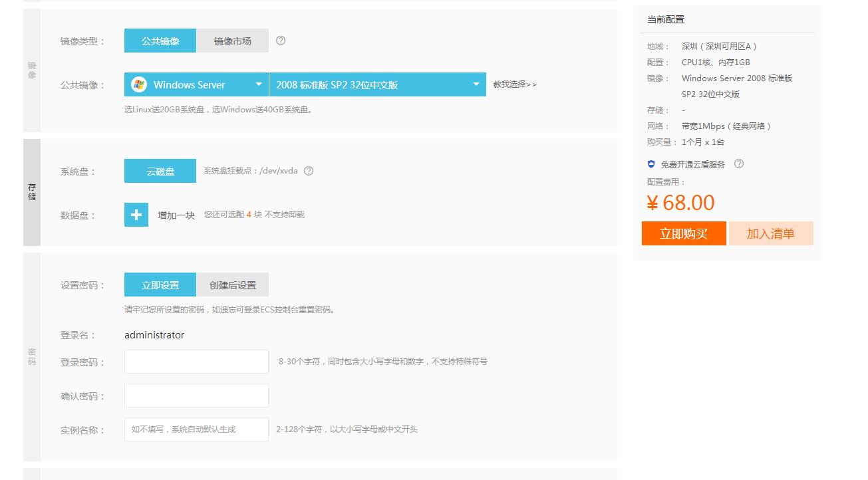Viewport: 868px width, 480px height.
Task: Expand the OS version list arrow
Action: [475, 84]
